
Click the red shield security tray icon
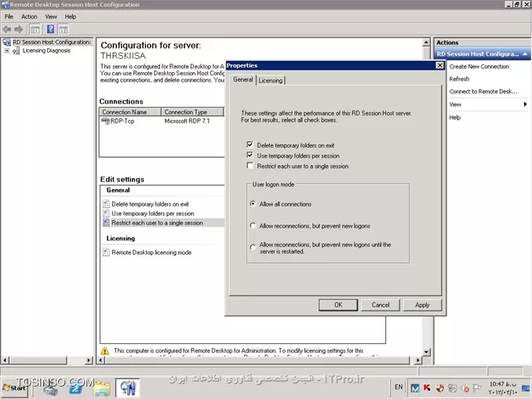440,388
